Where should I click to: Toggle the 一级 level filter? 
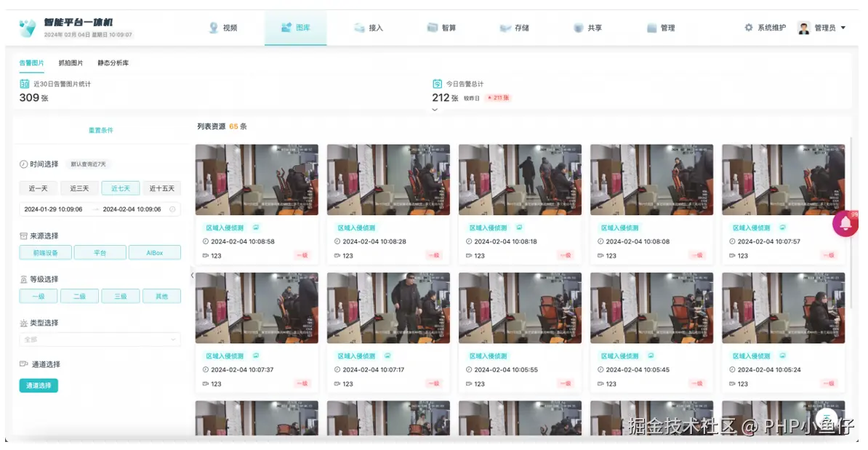(39, 296)
